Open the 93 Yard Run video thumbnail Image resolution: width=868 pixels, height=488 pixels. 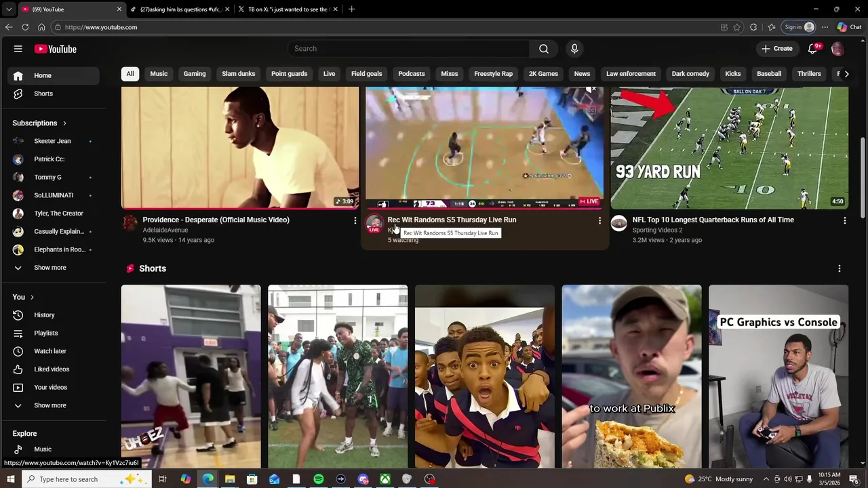(x=729, y=148)
